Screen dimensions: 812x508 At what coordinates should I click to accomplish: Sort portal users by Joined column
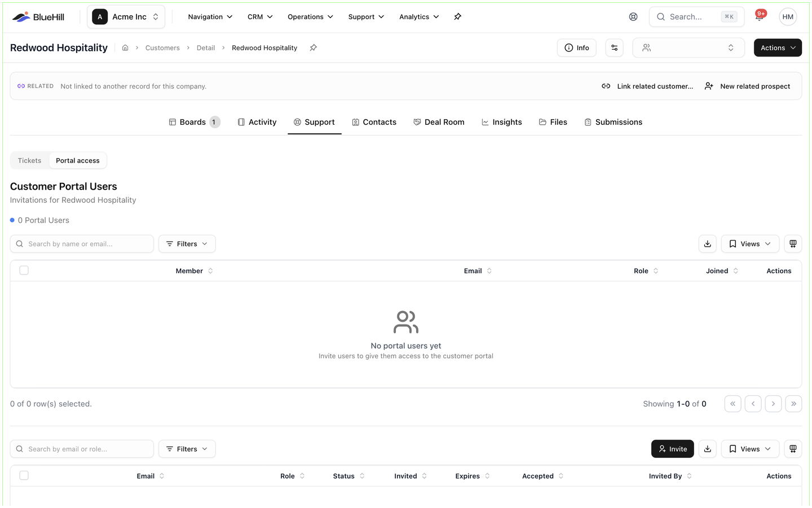pos(722,271)
